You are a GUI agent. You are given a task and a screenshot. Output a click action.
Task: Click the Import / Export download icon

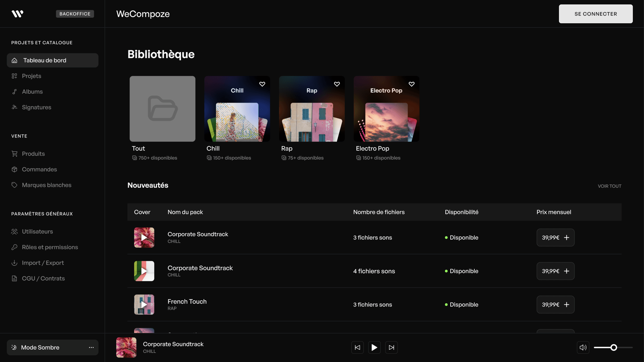14,263
